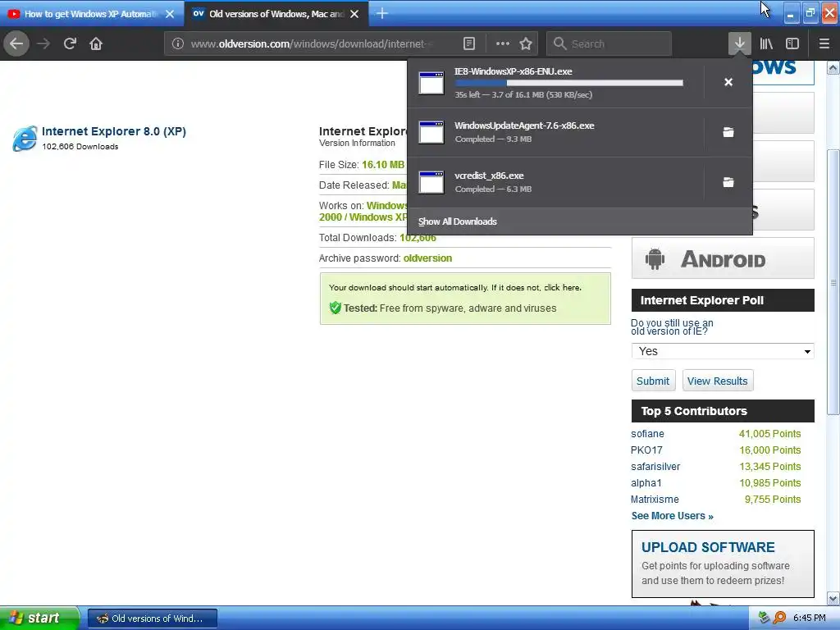The image size is (840, 630).
Task: Toggle reader view icon
Action: [x=468, y=44]
